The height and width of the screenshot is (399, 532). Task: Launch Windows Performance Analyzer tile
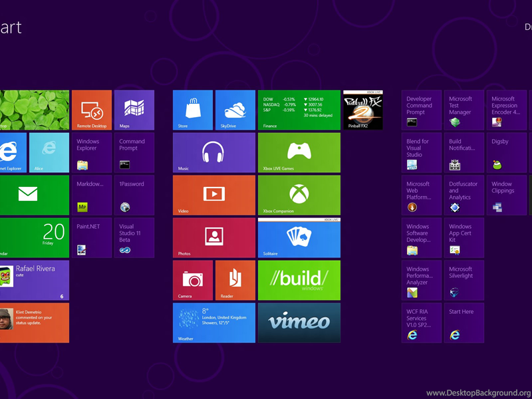422,280
